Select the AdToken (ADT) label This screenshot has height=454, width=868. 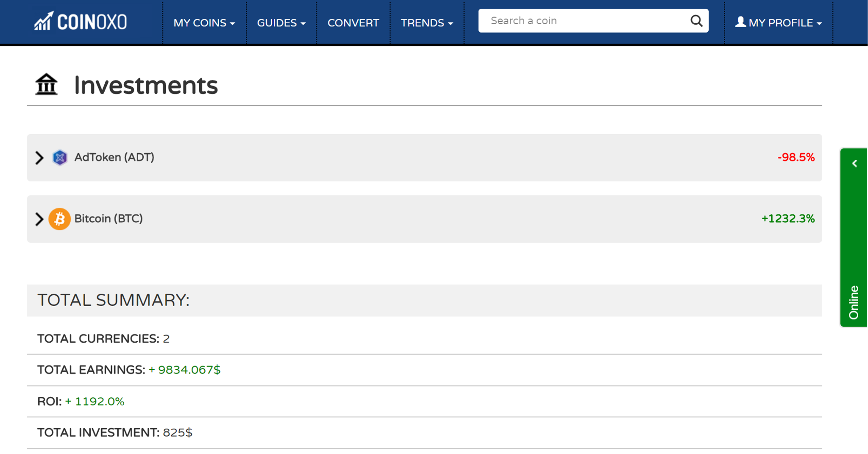114,157
